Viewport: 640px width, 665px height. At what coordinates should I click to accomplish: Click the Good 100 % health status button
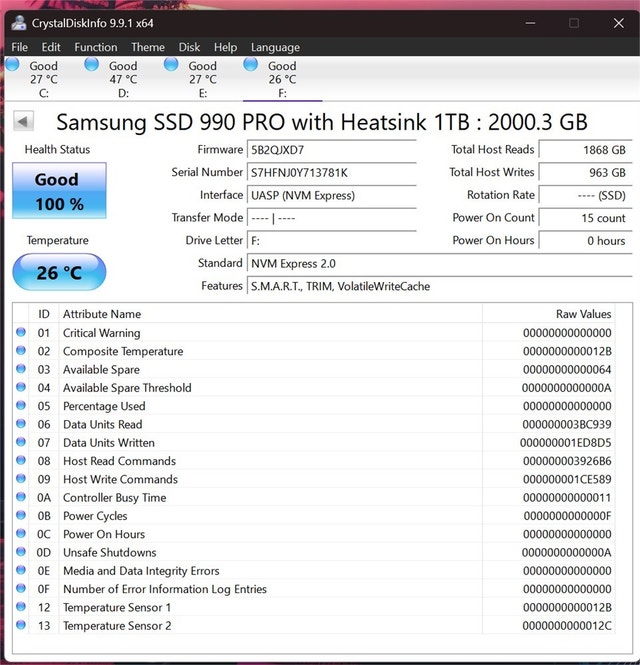click(x=59, y=191)
